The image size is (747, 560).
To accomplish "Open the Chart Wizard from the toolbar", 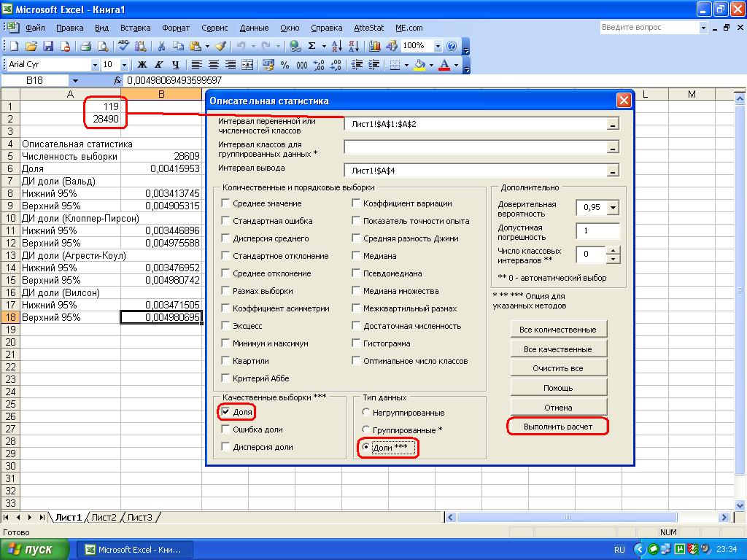I will point(376,46).
